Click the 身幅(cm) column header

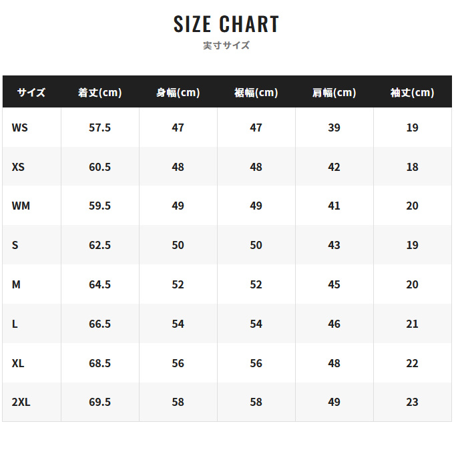coord(178,92)
